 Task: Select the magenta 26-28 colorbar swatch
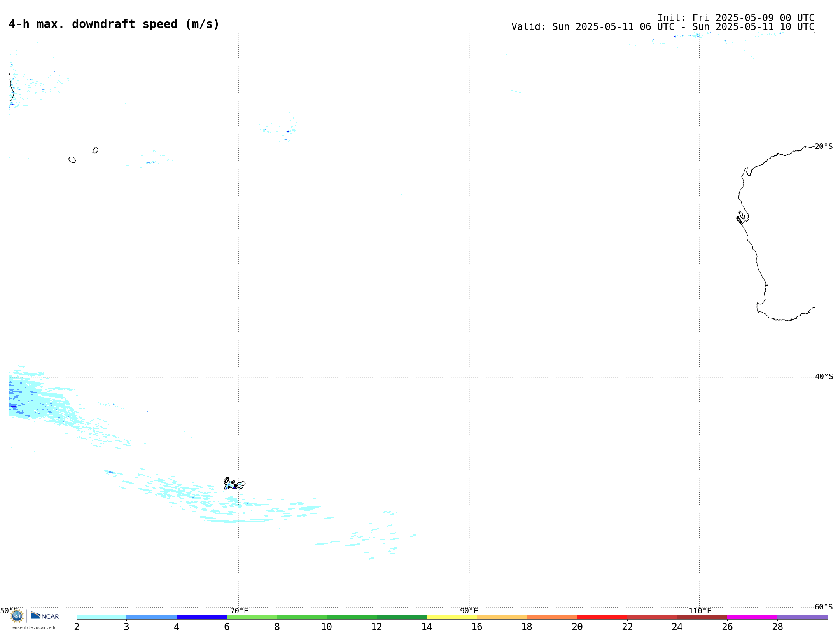pos(752,617)
